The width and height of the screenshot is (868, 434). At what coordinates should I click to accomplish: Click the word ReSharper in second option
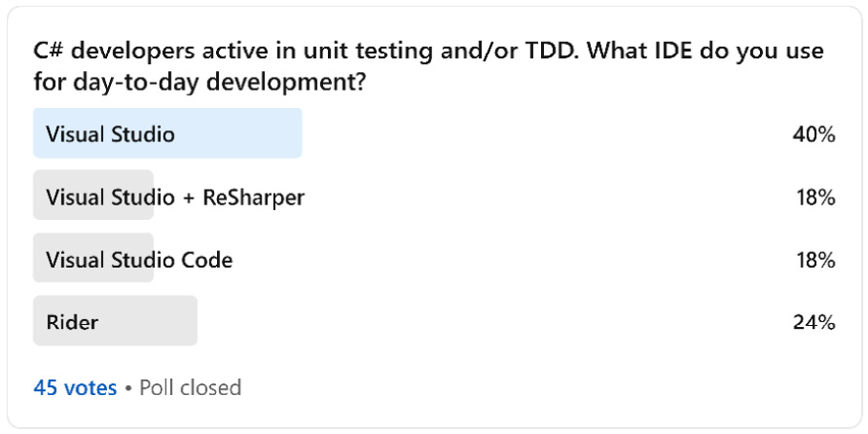pos(254,198)
